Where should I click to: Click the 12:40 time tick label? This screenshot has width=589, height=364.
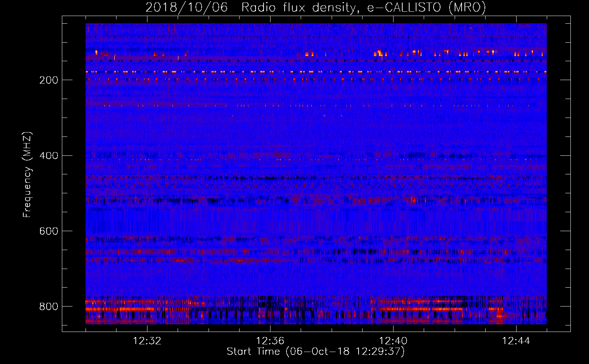pyautogui.click(x=393, y=341)
